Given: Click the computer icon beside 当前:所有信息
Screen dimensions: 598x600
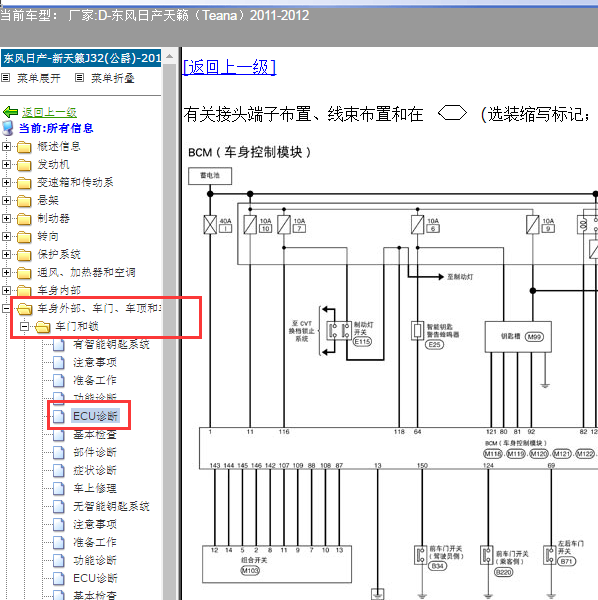Looking at the screenshot, I should pos(8,128).
